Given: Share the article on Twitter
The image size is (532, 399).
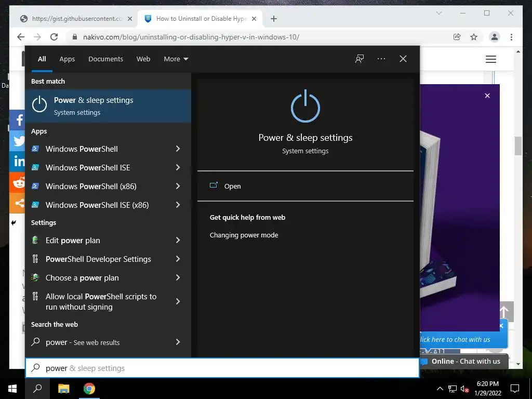Looking at the screenshot, I should (17, 140).
